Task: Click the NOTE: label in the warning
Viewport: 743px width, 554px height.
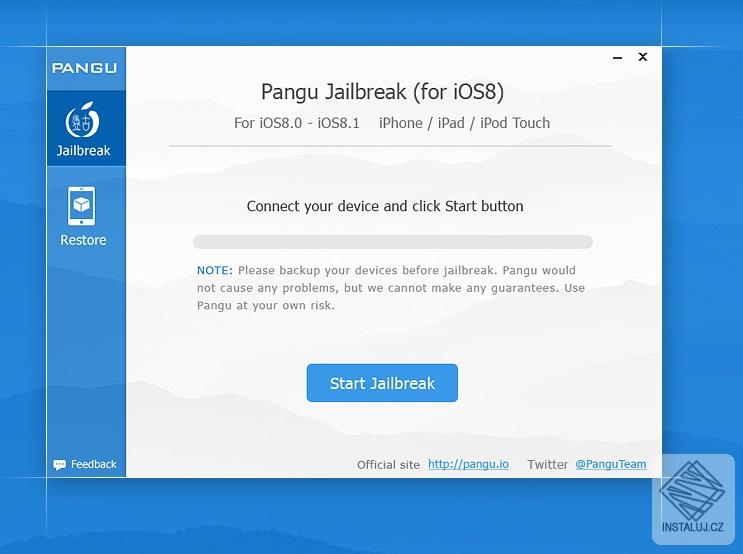Action: coord(215,270)
